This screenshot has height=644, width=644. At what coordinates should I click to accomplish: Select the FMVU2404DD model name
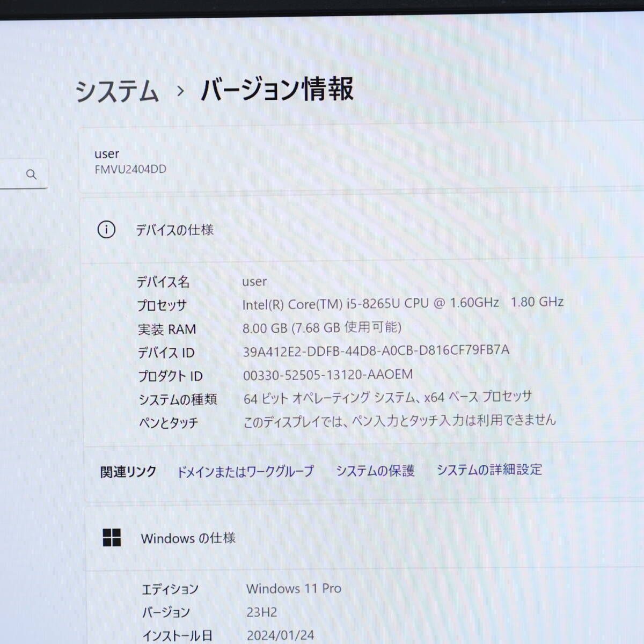tap(130, 170)
